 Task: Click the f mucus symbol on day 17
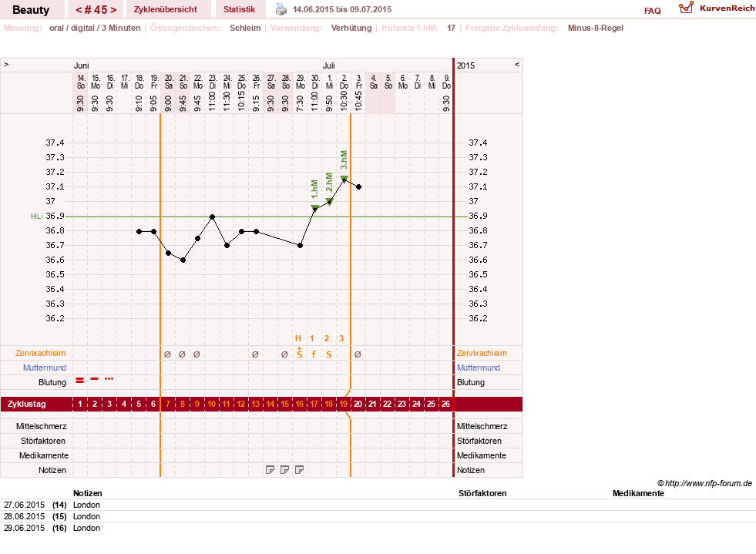click(x=314, y=354)
